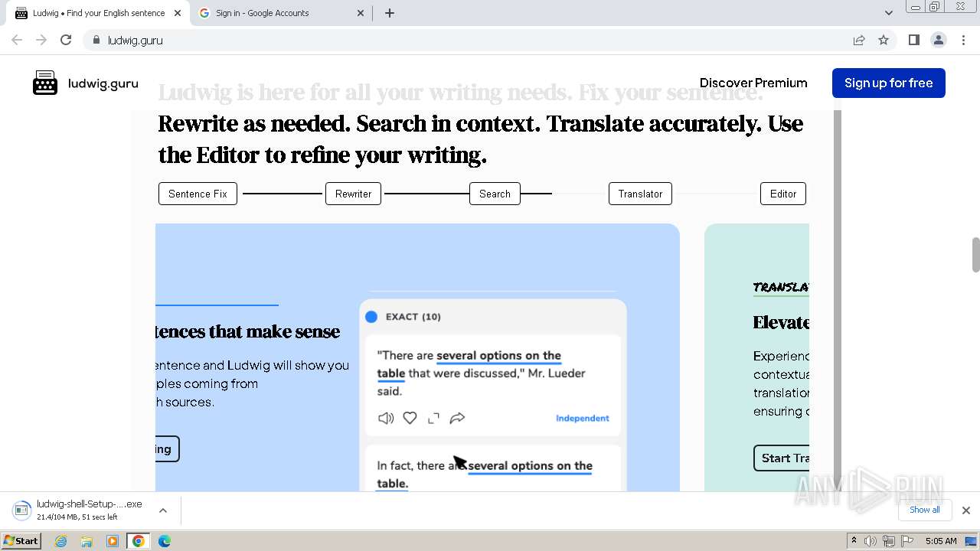Reload the page with the refresh icon

(66, 40)
